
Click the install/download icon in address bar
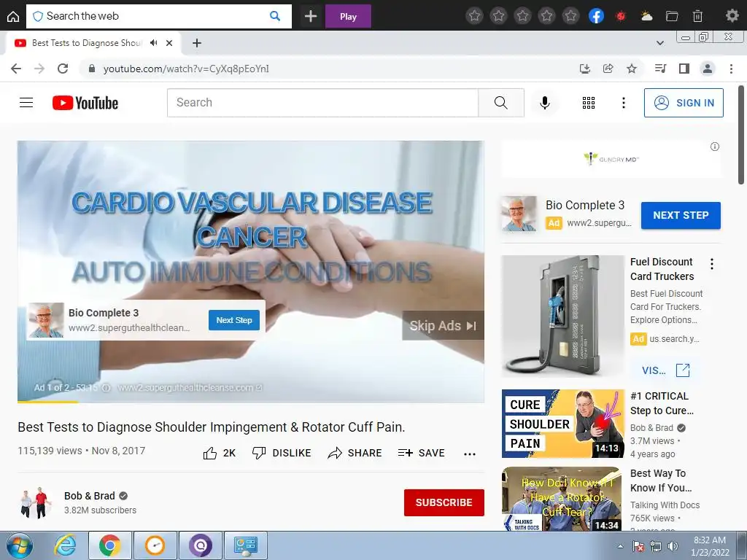[584, 69]
